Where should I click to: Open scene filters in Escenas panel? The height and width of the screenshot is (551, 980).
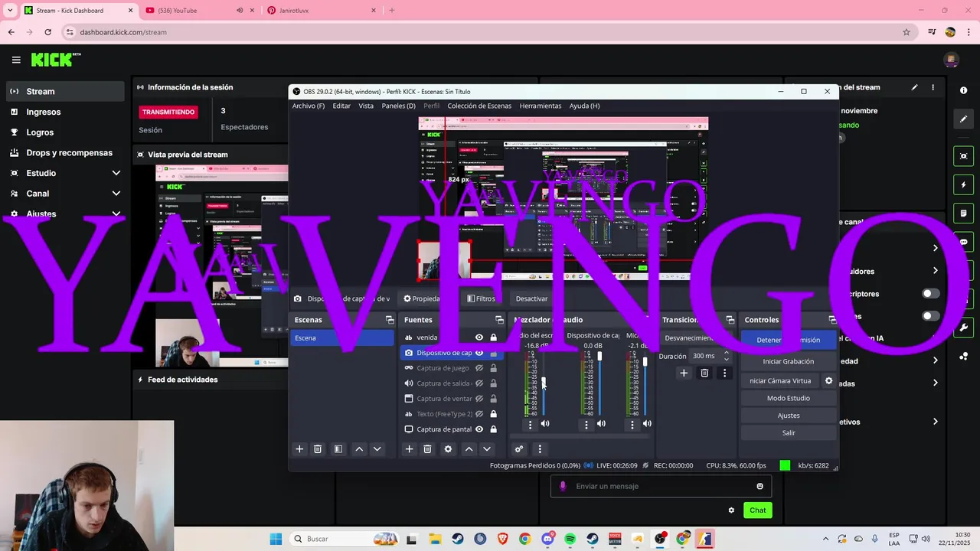(x=338, y=449)
